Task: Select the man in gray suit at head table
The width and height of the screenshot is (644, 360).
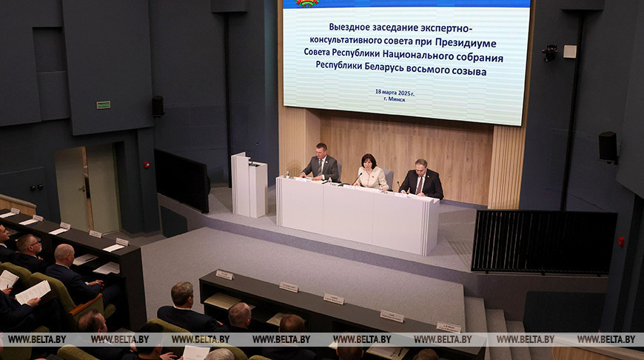Action: 321,164
